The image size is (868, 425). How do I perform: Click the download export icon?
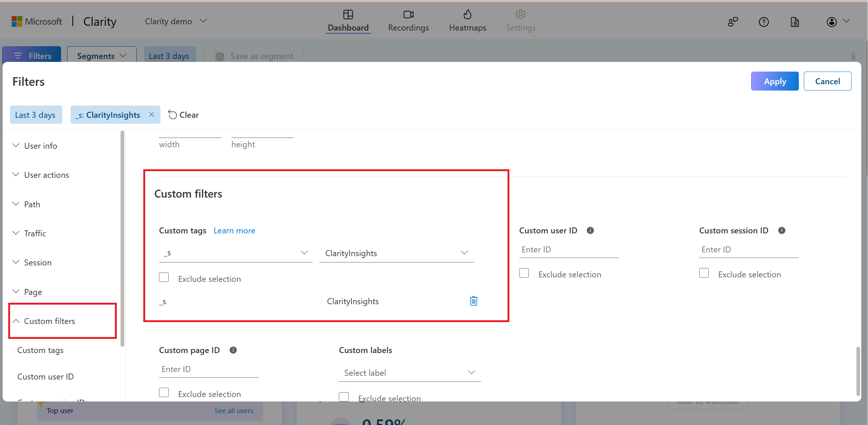coord(853,56)
